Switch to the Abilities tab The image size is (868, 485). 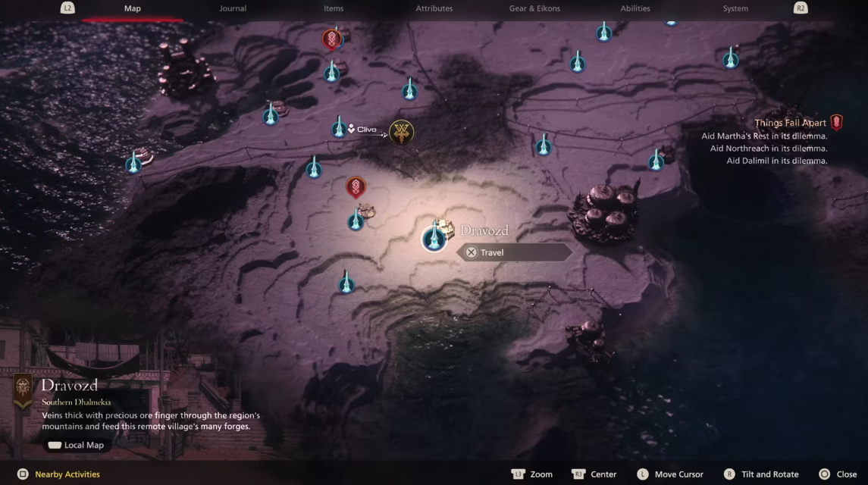(635, 8)
